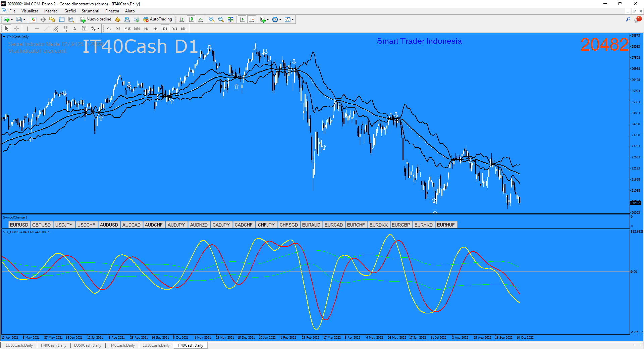Draw a vertical line tool
This screenshot has height=349, width=644.
tap(28, 29)
